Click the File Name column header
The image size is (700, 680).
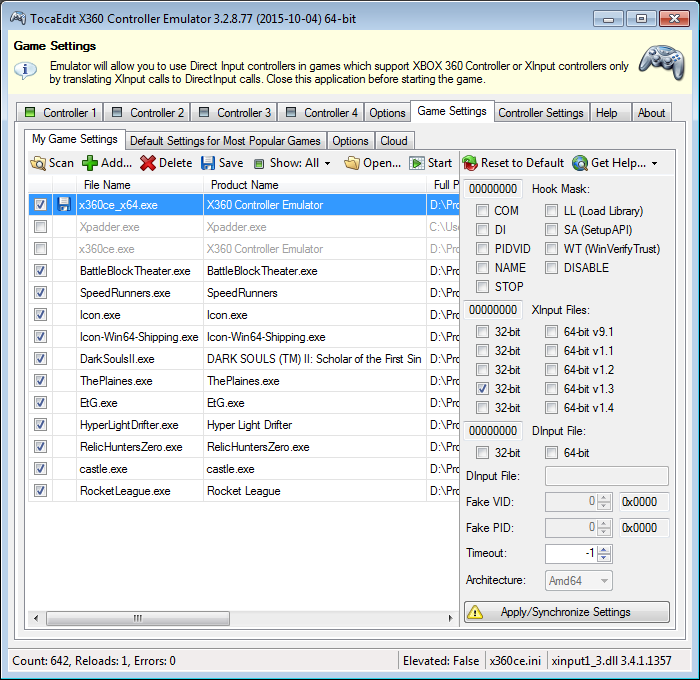[x=140, y=185]
